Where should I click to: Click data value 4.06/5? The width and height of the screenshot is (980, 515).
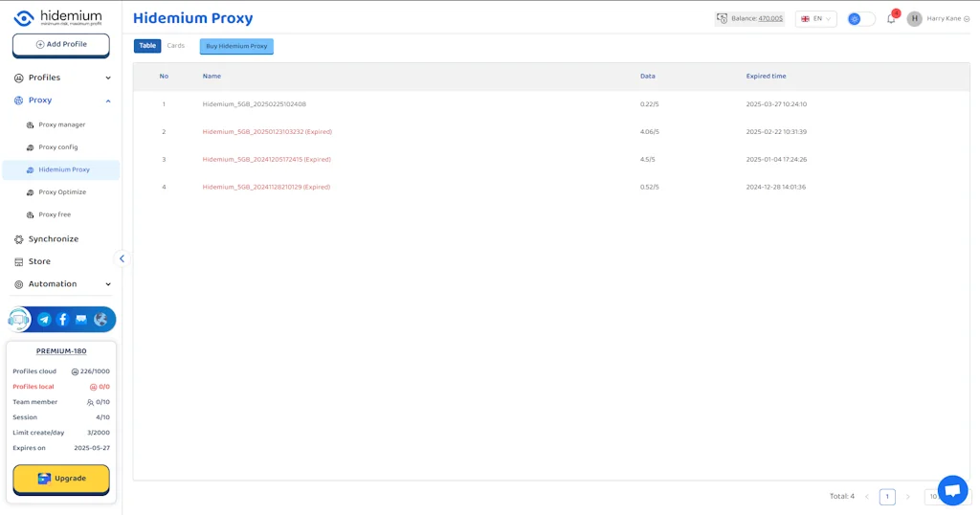(650, 132)
